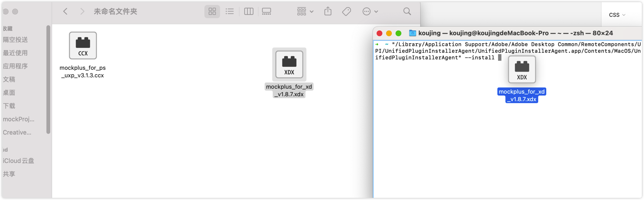Switch Finder to column view
The width and height of the screenshot is (644, 200).
tap(248, 11)
